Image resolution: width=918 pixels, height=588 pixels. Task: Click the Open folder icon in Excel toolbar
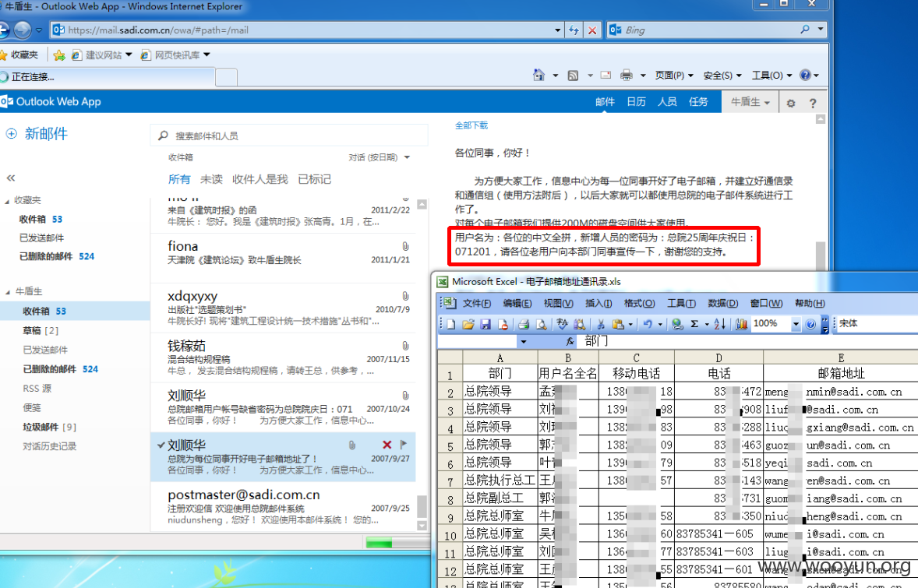pyautogui.click(x=468, y=324)
